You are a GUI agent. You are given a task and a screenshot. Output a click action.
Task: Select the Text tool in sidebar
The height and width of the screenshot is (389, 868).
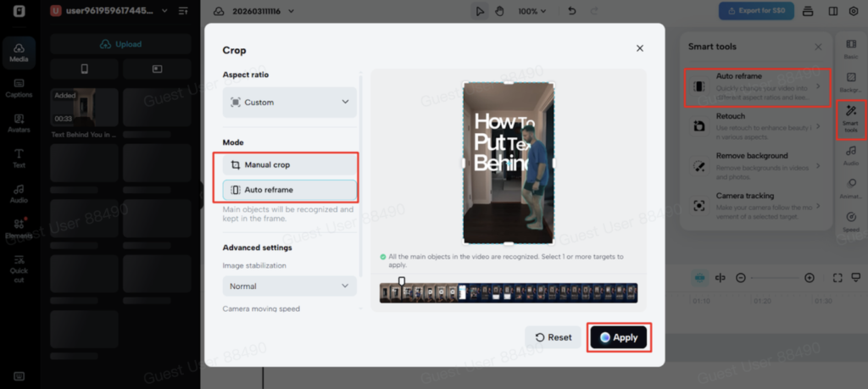19,158
